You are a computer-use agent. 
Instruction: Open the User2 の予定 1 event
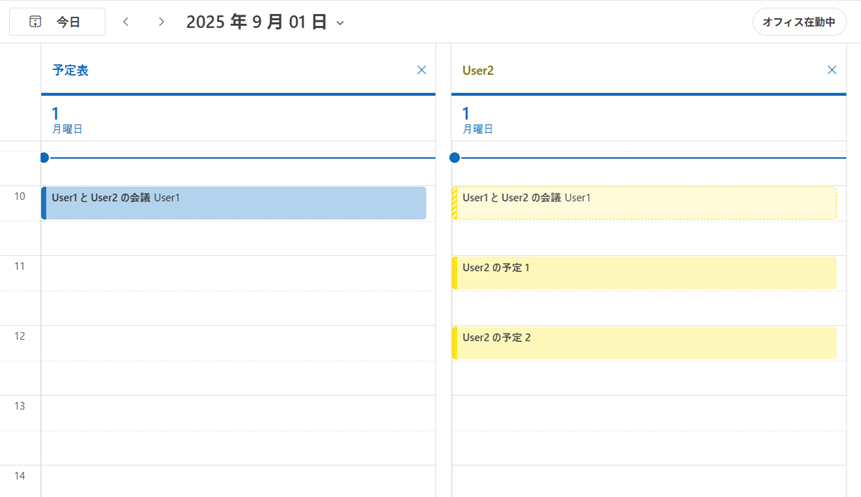click(645, 273)
